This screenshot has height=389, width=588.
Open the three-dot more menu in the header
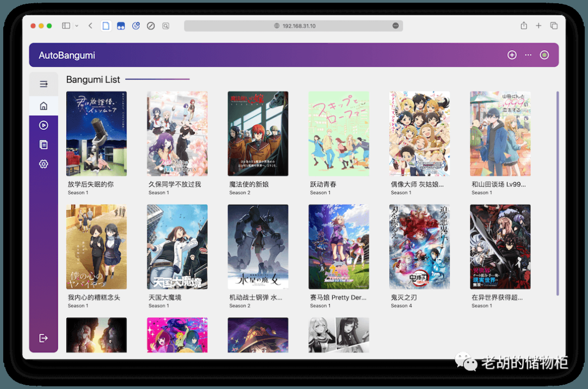[x=528, y=55]
